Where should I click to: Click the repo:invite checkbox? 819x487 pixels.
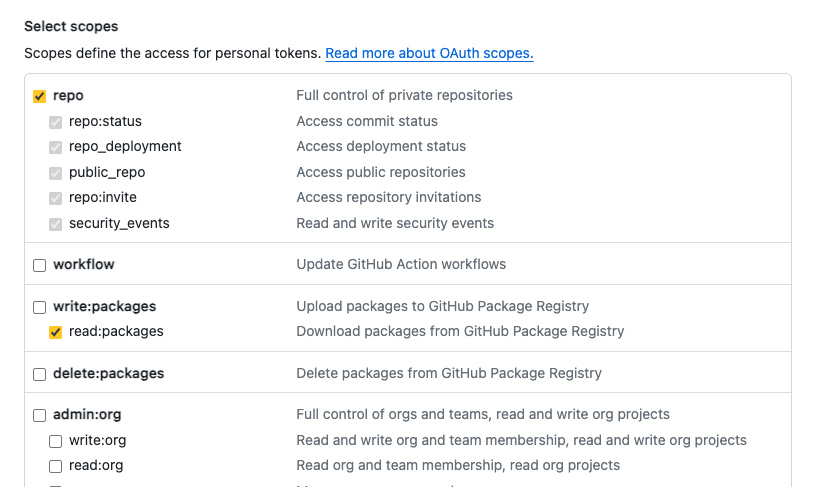56,198
